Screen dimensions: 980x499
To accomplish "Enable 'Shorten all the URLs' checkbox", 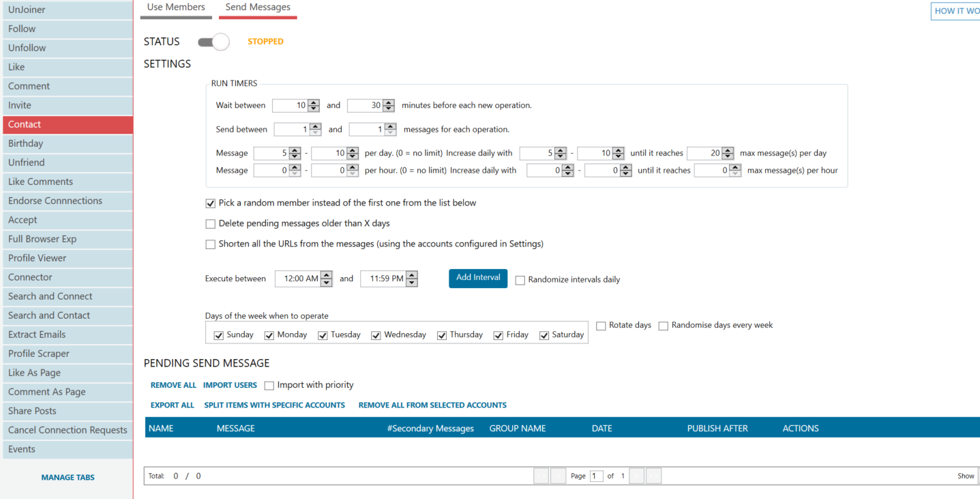I will tap(210, 244).
